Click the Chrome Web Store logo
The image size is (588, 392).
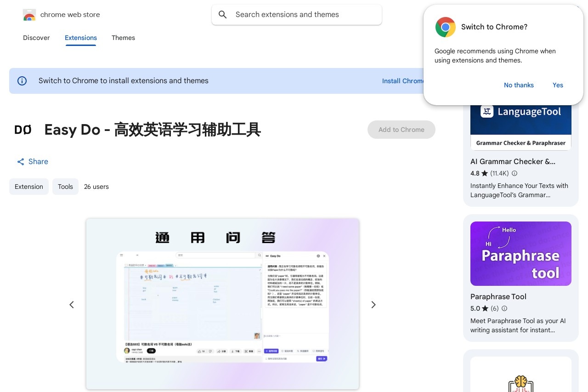coord(29,15)
